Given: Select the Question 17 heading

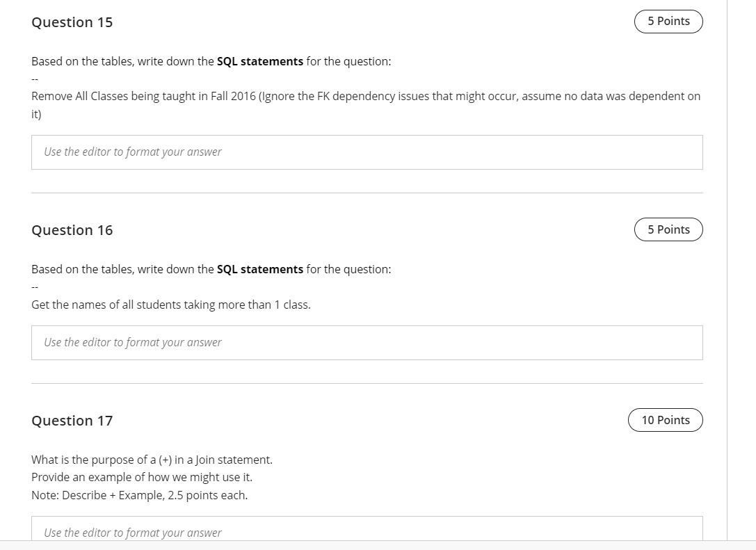Looking at the screenshot, I should [72, 420].
